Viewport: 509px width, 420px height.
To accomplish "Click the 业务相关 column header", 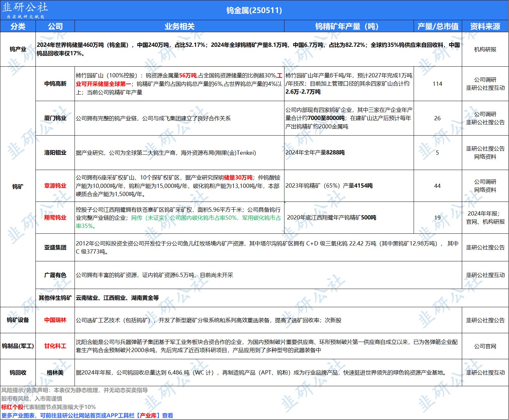I will click(179, 26).
